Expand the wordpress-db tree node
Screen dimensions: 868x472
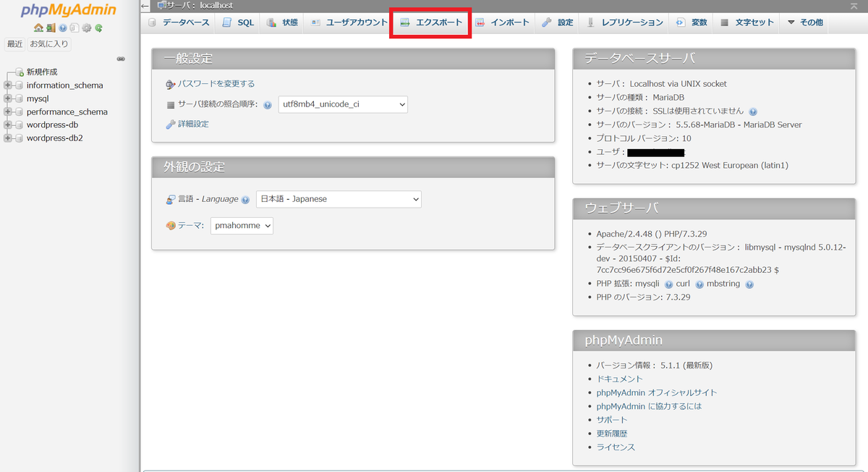pyautogui.click(x=8, y=125)
